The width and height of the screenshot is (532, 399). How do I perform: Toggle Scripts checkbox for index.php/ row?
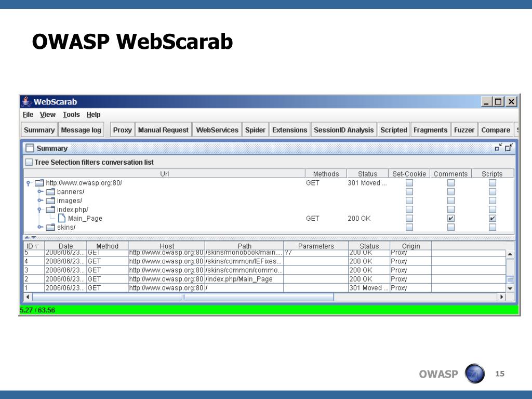[493, 209]
